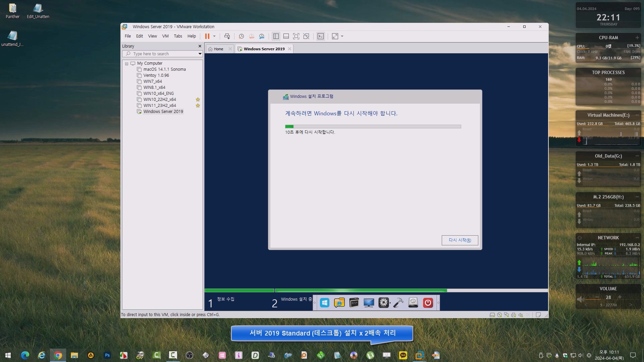Image resolution: width=644 pixels, height=362 pixels.
Task: Click the stretch guest display icon
Action: (335, 36)
